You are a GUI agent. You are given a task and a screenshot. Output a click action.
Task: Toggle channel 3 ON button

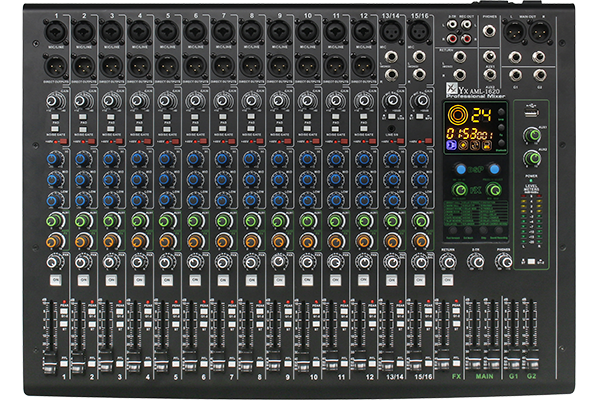[111, 280]
